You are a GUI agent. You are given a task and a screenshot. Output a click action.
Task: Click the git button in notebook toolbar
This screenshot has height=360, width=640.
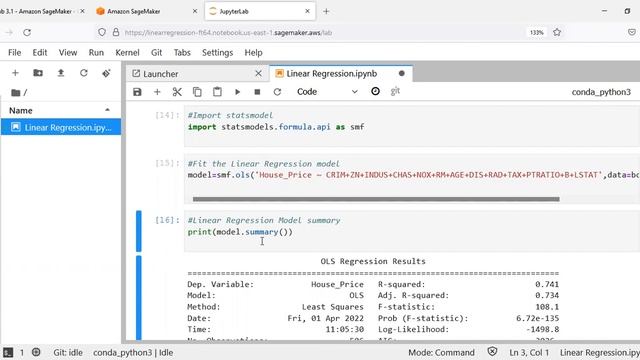pos(395,91)
